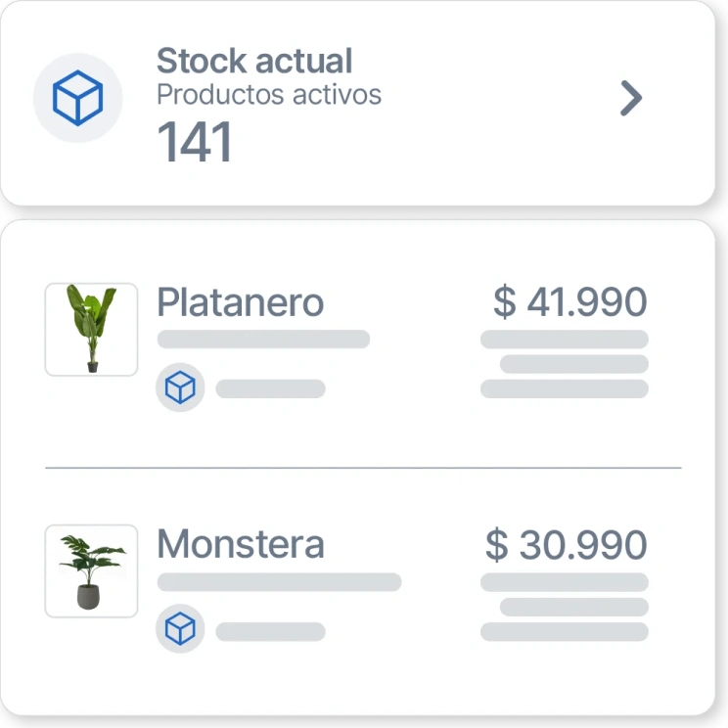Image resolution: width=728 pixels, height=728 pixels.
Task: Open the Monstera plant thumbnail
Action: point(91,571)
